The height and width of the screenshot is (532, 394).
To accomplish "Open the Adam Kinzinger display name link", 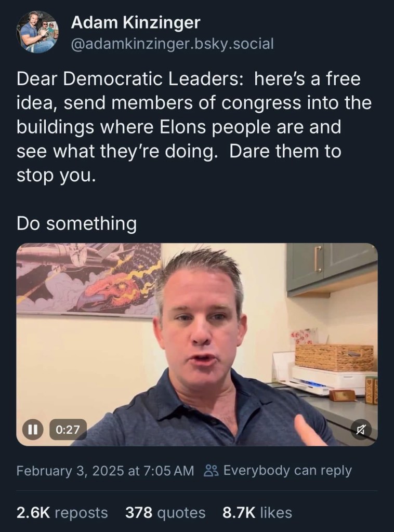I will 135,22.
